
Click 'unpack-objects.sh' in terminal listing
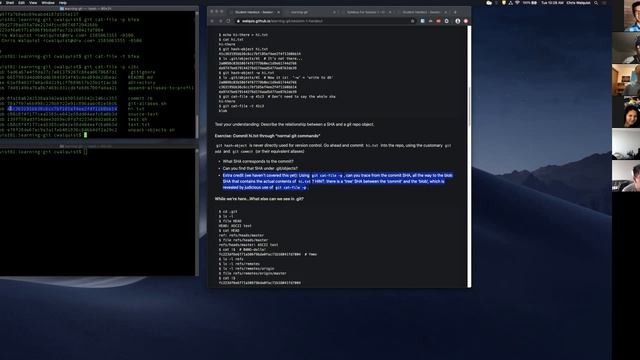tap(151, 130)
